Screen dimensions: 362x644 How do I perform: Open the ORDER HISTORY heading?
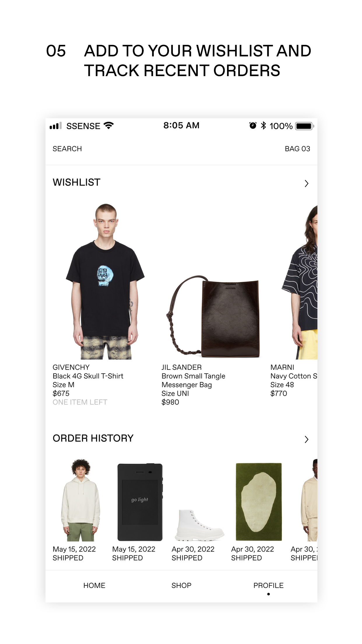(x=93, y=438)
